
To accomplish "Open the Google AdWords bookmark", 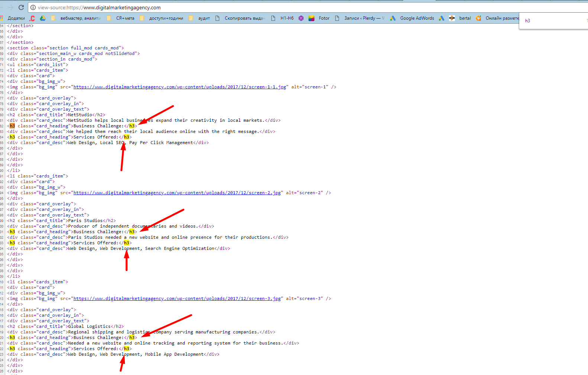I will 412,18.
